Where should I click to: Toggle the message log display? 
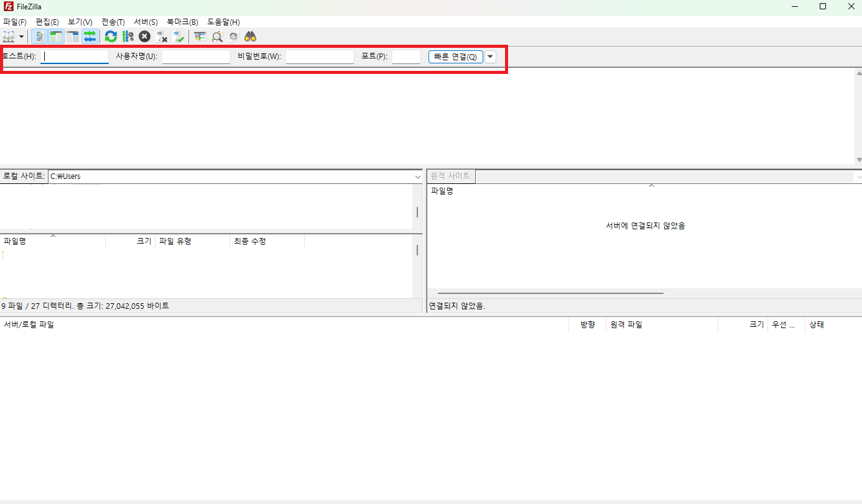pyautogui.click(x=39, y=37)
